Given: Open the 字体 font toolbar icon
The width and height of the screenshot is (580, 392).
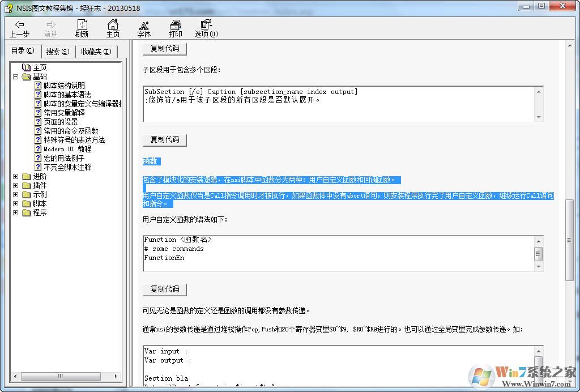Looking at the screenshot, I should [x=144, y=25].
